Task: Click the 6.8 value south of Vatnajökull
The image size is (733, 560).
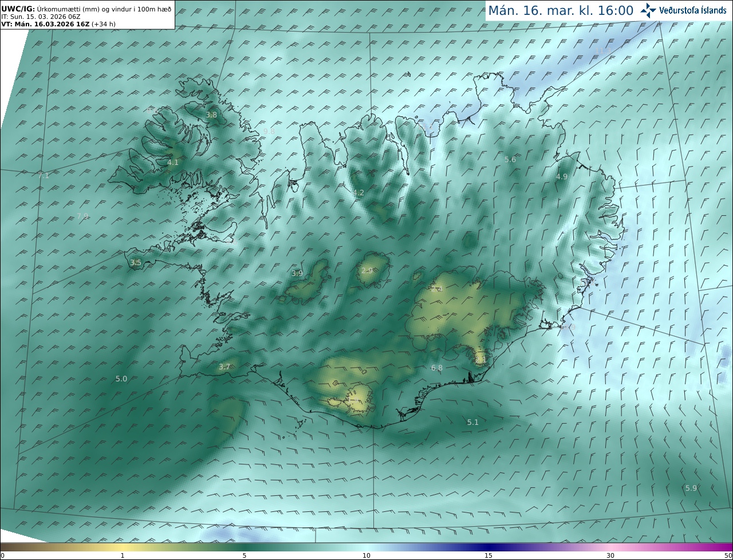Action: (x=437, y=368)
